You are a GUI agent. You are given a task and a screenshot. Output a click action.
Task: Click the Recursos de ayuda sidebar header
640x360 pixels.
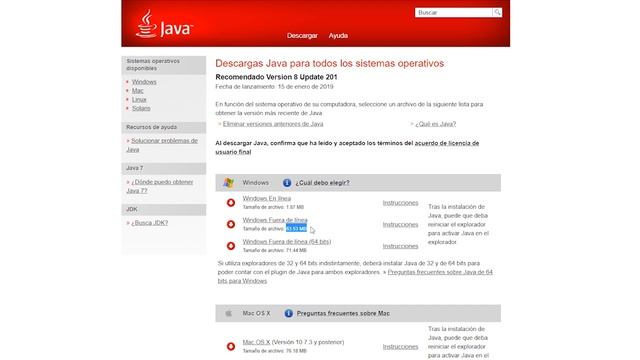point(164,127)
